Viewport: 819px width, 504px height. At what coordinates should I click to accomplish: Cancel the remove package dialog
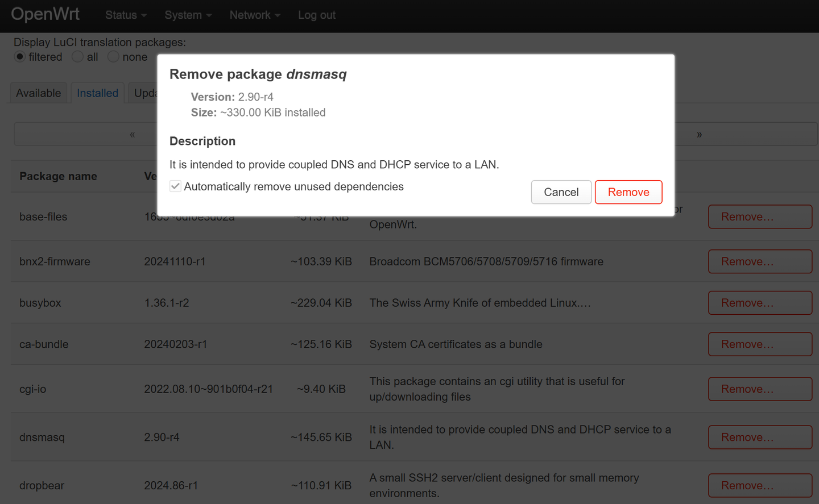pyautogui.click(x=561, y=192)
